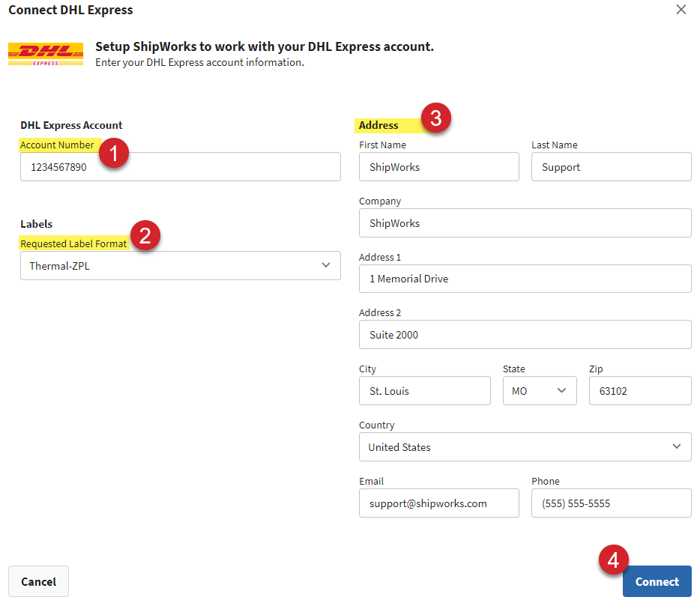Close the Connect DHL Express dialog

click(x=681, y=10)
